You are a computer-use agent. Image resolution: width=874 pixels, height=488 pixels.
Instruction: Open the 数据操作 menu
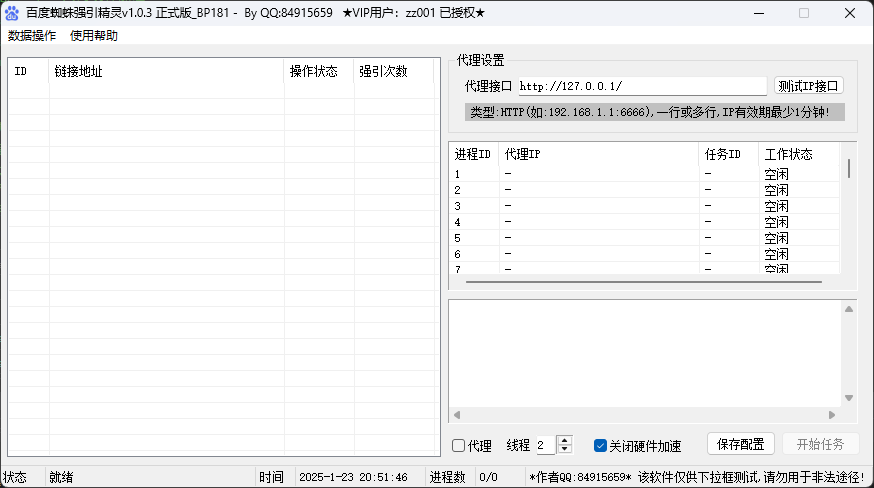[32, 36]
